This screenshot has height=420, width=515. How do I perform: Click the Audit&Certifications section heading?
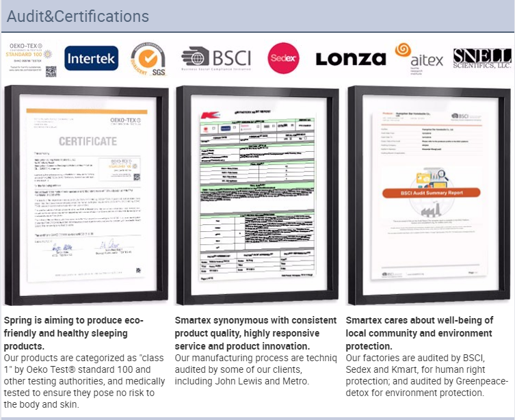tap(78, 16)
